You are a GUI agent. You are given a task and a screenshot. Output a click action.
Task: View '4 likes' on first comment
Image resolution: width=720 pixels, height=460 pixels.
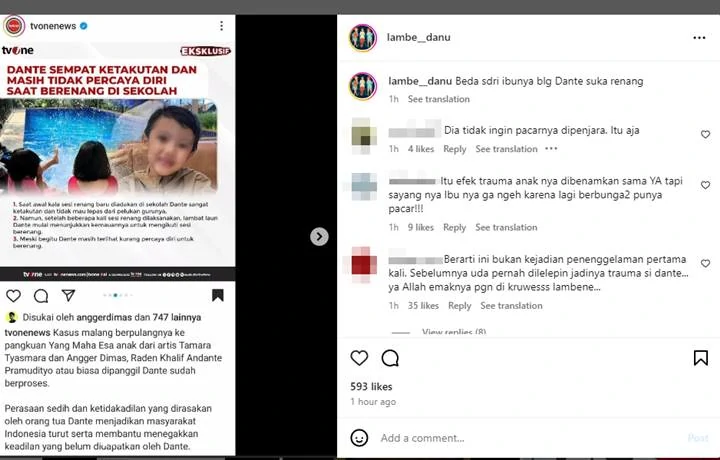pyautogui.click(x=421, y=149)
